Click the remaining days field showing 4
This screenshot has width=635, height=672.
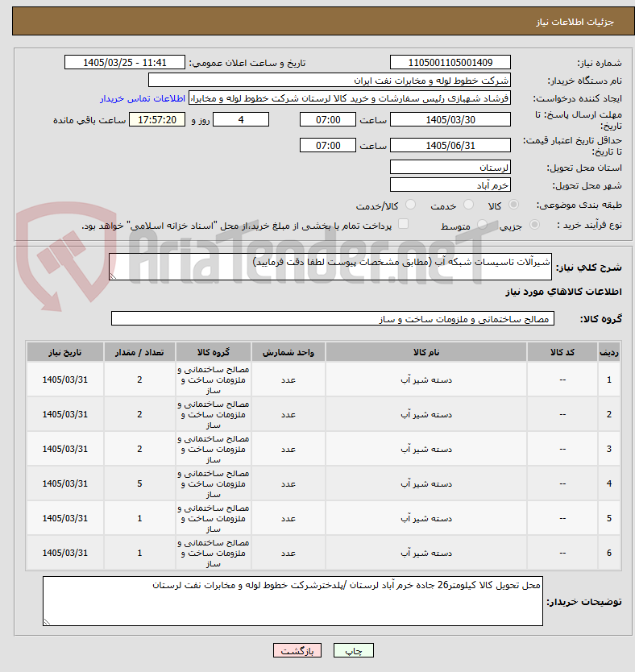(241, 119)
